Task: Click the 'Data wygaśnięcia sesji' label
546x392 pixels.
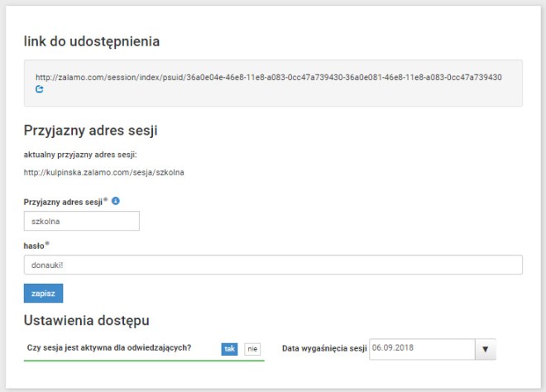Action: (323, 349)
